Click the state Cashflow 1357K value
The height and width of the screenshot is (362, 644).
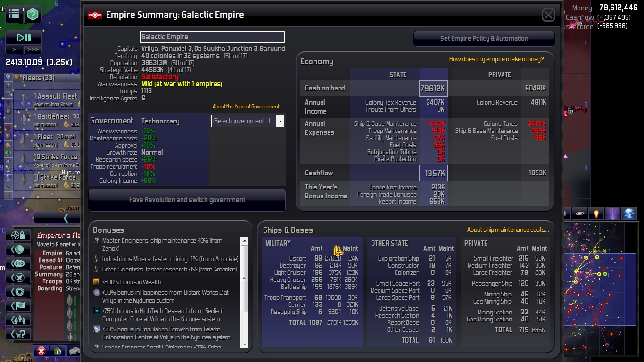(434, 173)
